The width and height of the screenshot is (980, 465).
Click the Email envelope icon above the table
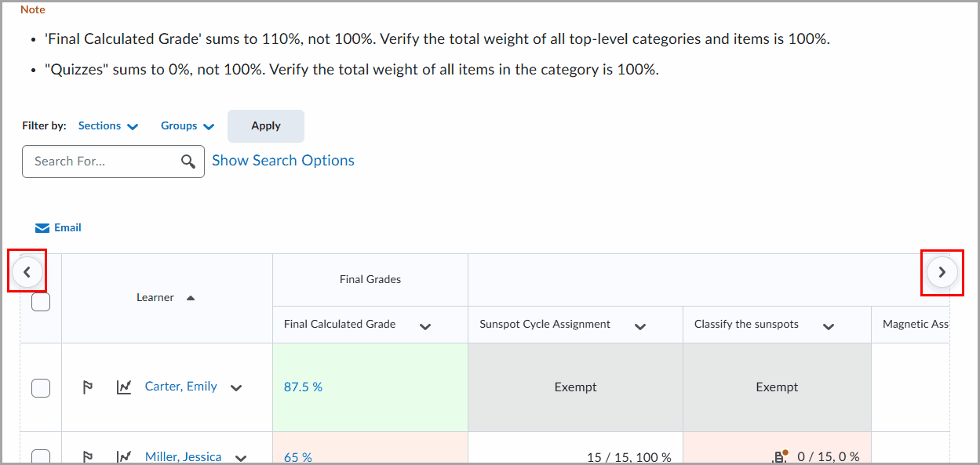42,227
